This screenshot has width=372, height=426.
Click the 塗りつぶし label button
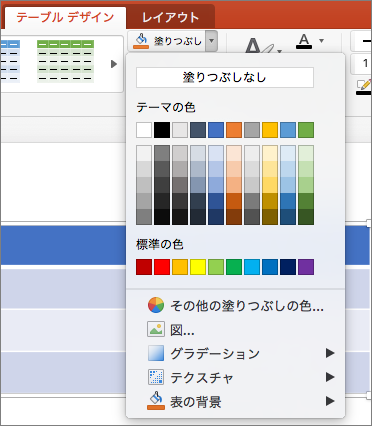coord(178,41)
